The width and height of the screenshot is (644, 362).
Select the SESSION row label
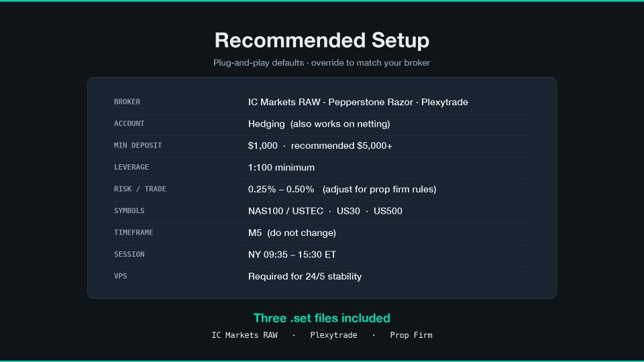click(x=129, y=254)
